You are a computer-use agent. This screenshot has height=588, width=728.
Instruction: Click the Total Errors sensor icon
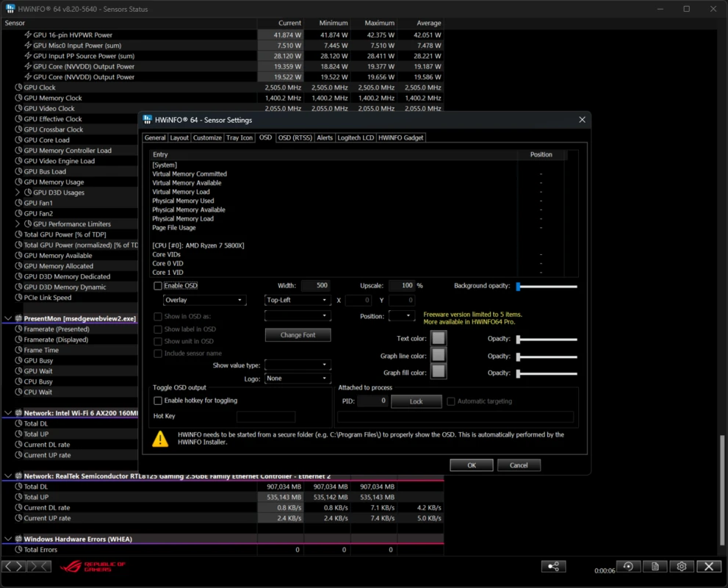click(18, 550)
